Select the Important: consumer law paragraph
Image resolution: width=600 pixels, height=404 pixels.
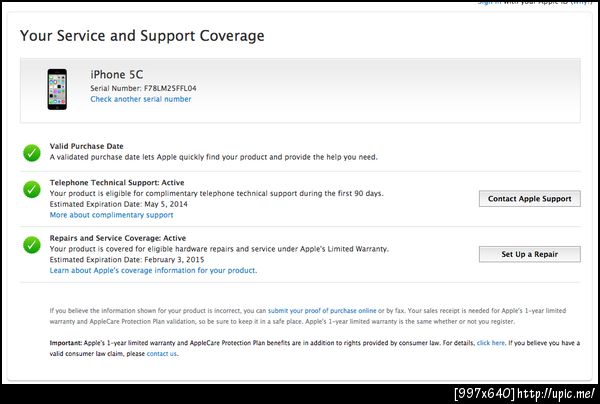(315, 348)
